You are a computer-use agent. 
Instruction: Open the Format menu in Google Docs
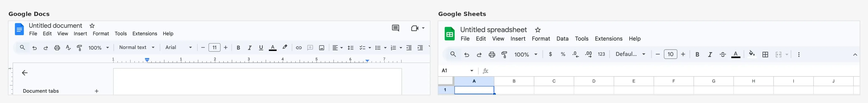point(101,34)
